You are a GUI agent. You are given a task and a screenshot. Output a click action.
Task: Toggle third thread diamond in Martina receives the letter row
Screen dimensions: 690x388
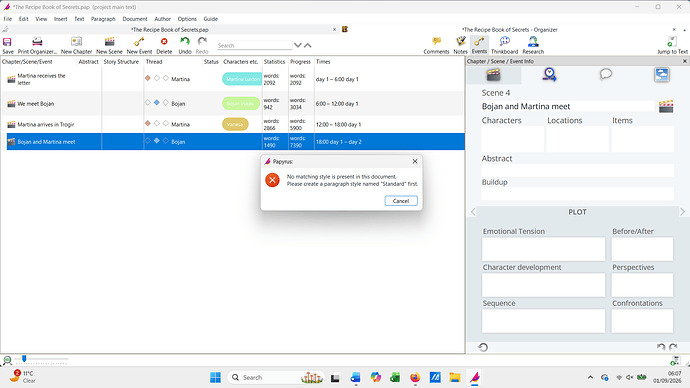click(165, 78)
